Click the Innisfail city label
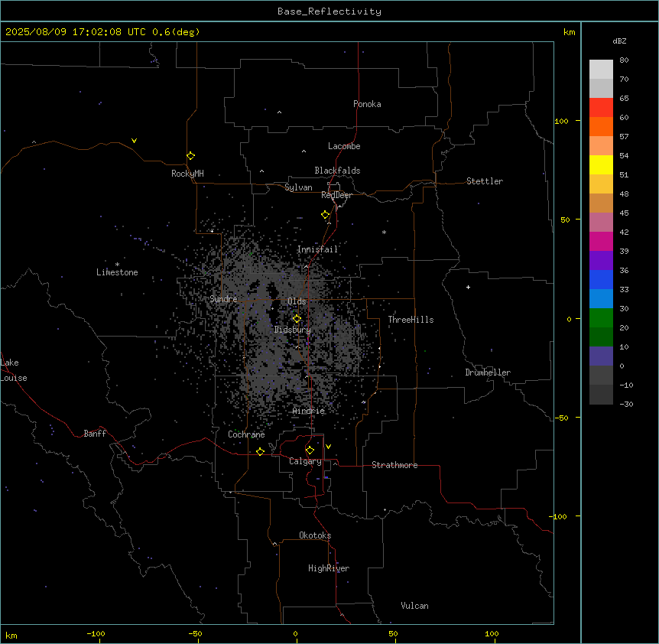The image size is (659, 644). 317,249
